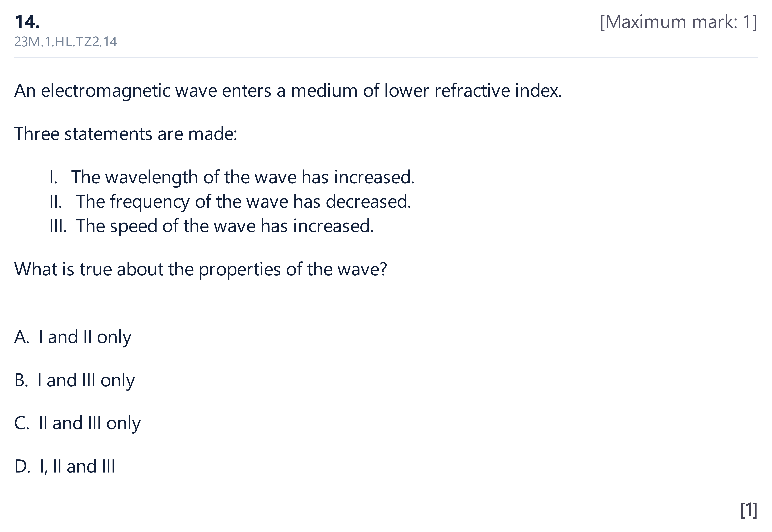Click the letter label D. of the last option
Screen dimensions: 772x532
(22, 466)
